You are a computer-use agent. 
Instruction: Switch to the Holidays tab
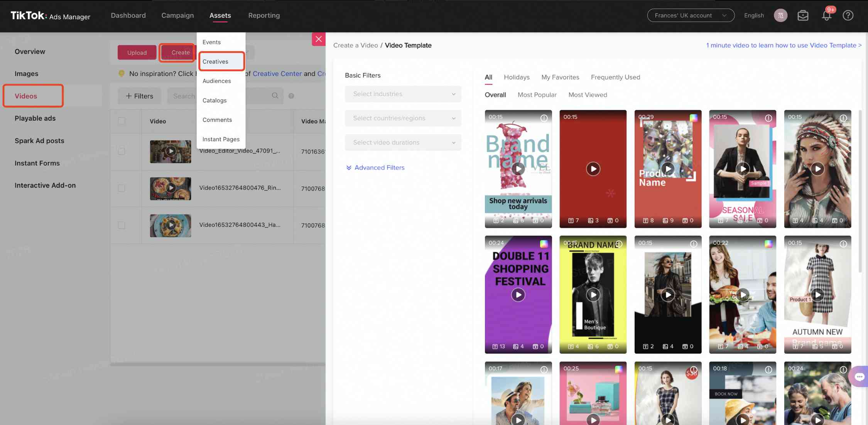pyautogui.click(x=516, y=77)
